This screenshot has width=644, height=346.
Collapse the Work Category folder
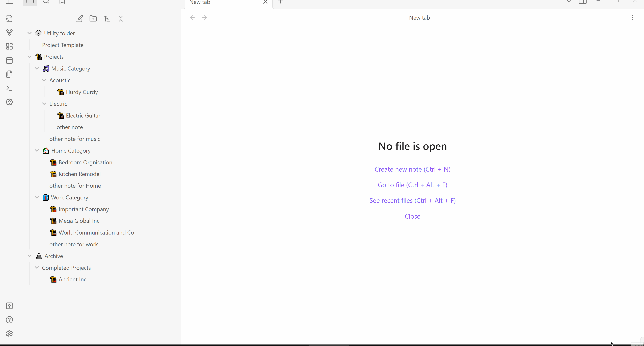pos(37,197)
